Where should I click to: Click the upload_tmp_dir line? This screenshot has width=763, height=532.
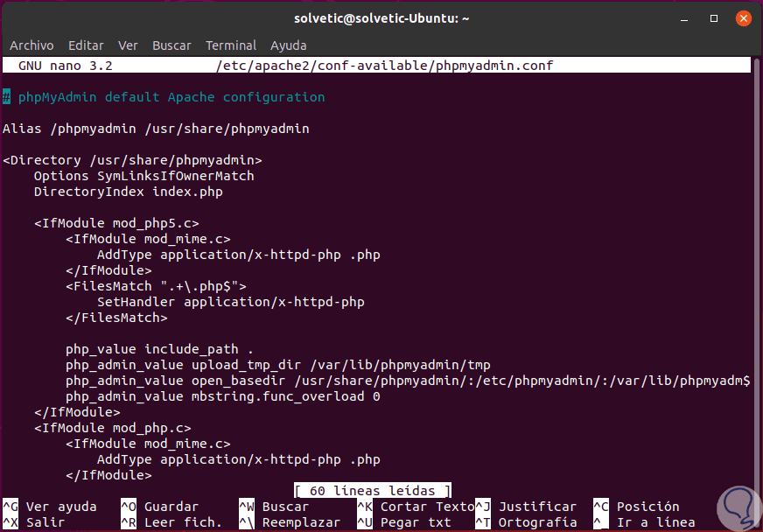(278, 365)
